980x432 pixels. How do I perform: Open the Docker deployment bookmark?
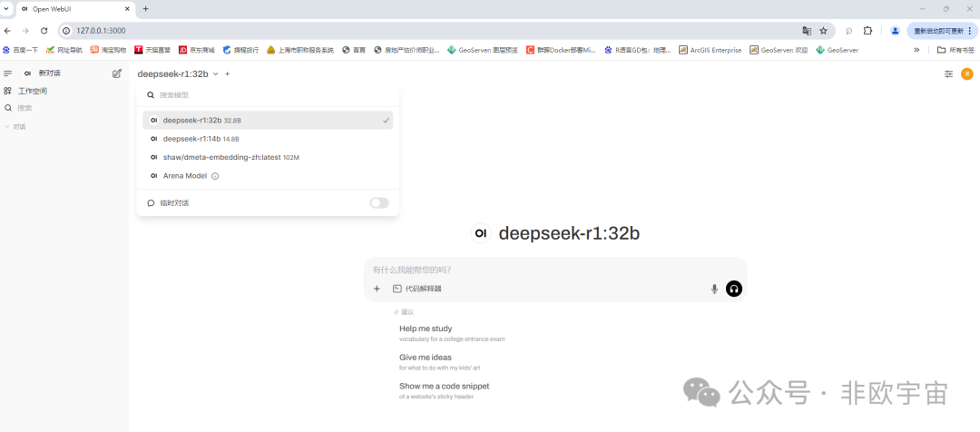pyautogui.click(x=561, y=50)
